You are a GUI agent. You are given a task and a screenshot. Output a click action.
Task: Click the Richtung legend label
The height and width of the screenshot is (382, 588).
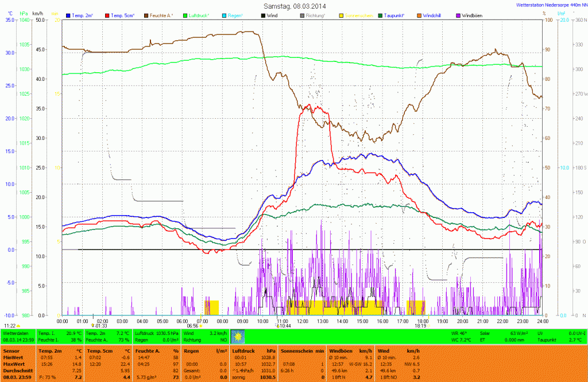315,15
